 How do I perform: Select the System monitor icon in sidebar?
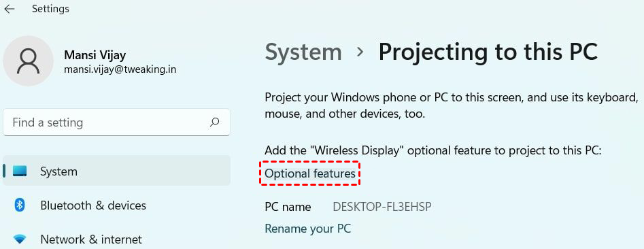coord(20,171)
